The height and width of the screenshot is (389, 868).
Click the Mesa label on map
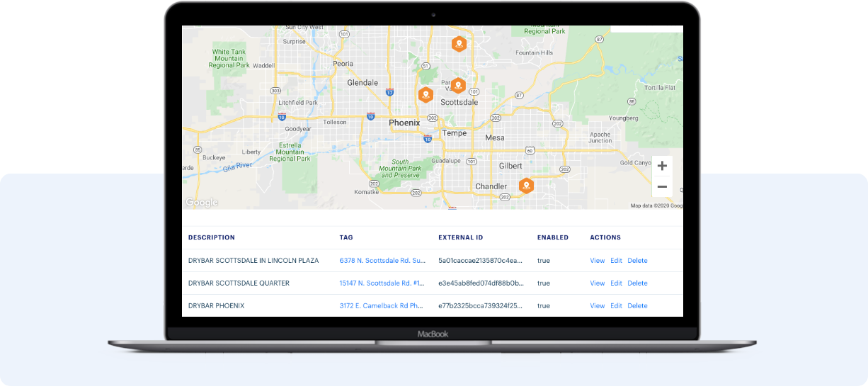[495, 137]
